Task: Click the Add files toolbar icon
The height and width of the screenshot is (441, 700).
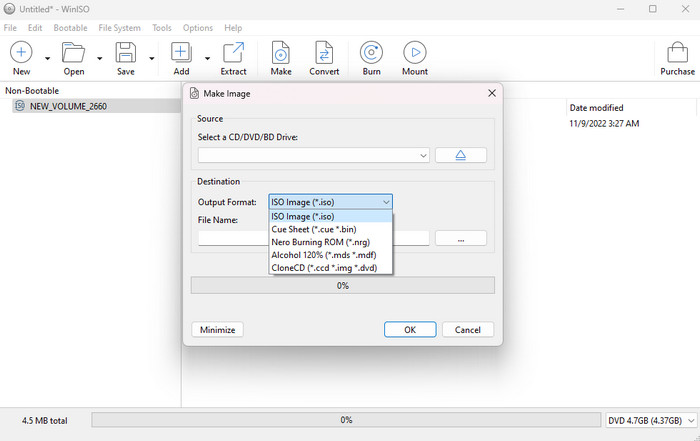Action: click(181, 52)
